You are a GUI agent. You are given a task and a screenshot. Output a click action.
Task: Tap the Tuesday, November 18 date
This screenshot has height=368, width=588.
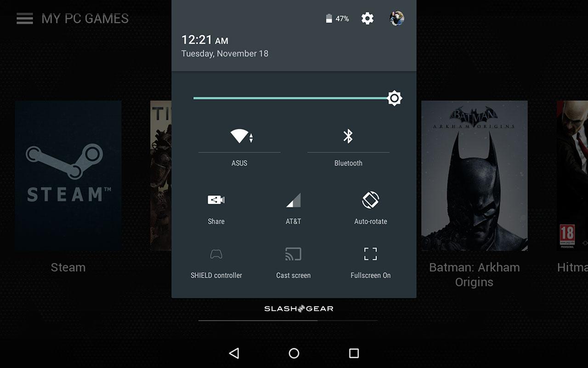click(x=225, y=54)
